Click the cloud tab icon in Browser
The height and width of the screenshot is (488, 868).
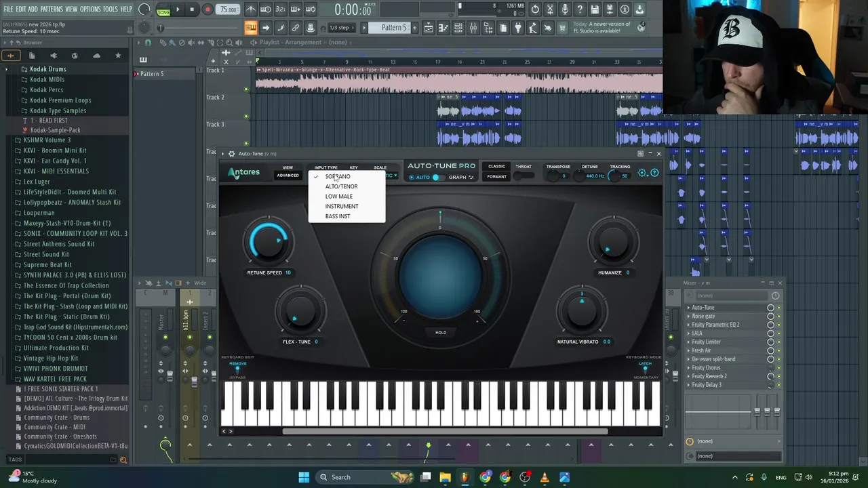click(x=96, y=56)
